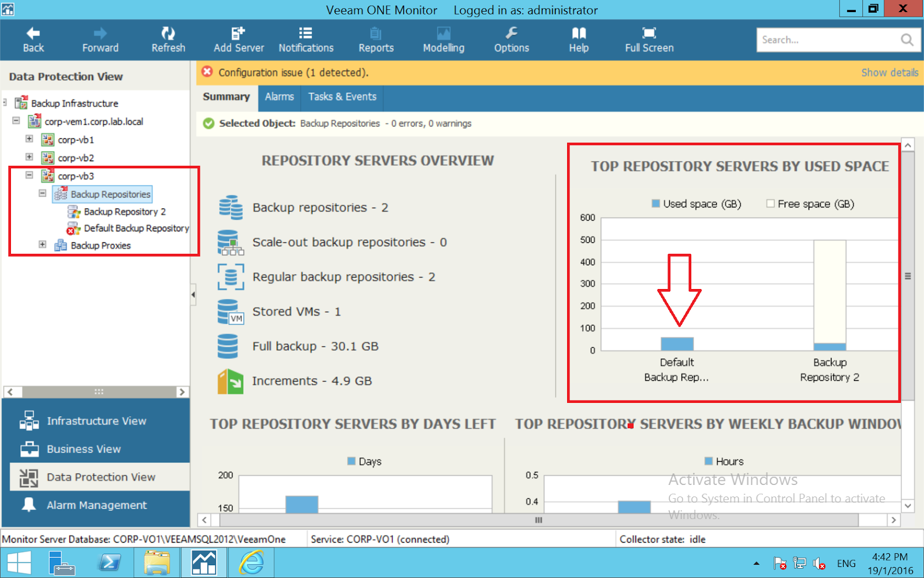Viewport: 924px width, 578px height.
Task: Select corp-vem1.corp.lab.local in the tree
Action: (94, 121)
